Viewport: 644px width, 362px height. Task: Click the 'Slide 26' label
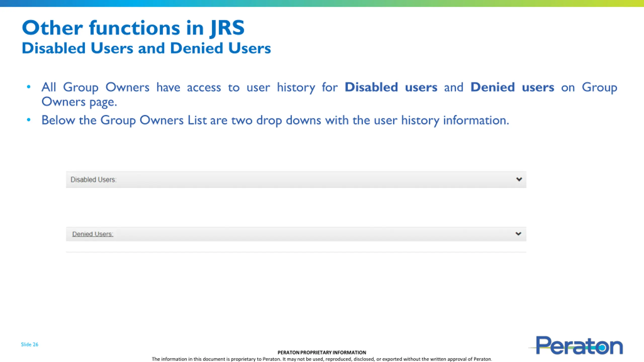click(x=29, y=344)
